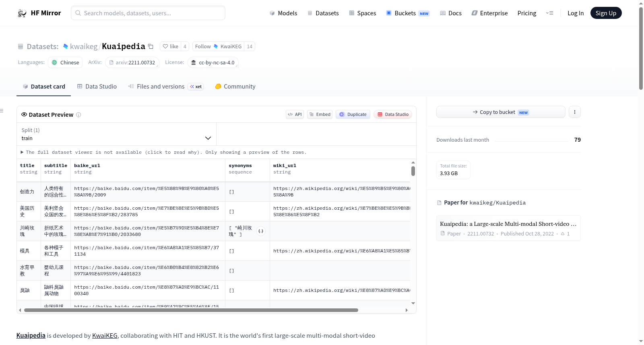Click the Dataset Preview info icon

(x=78, y=115)
